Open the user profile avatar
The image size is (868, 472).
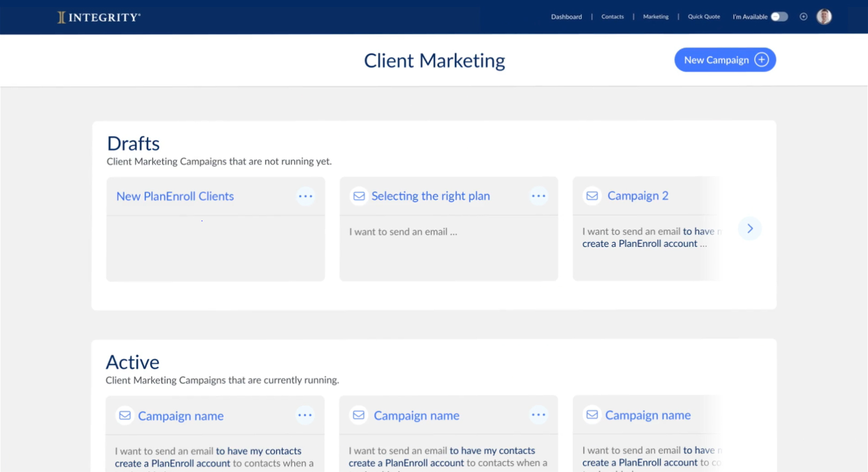pyautogui.click(x=824, y=17)
